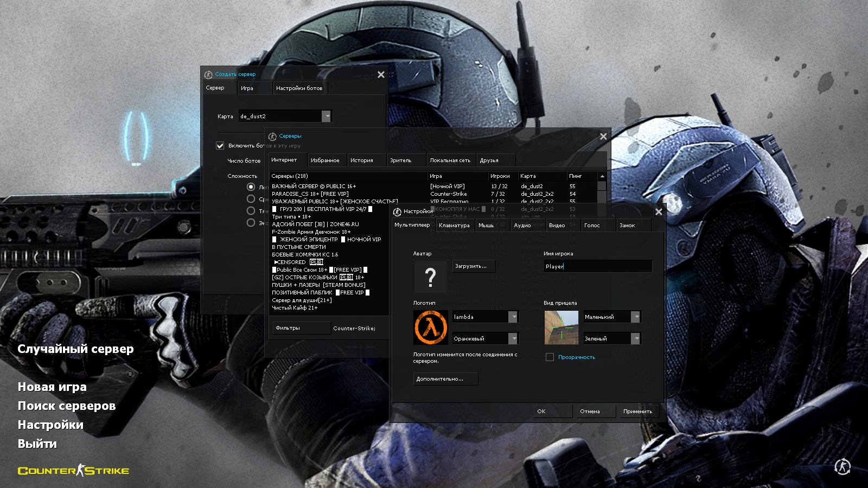Open the Избранное servers tab

click(x=325, y=160)
